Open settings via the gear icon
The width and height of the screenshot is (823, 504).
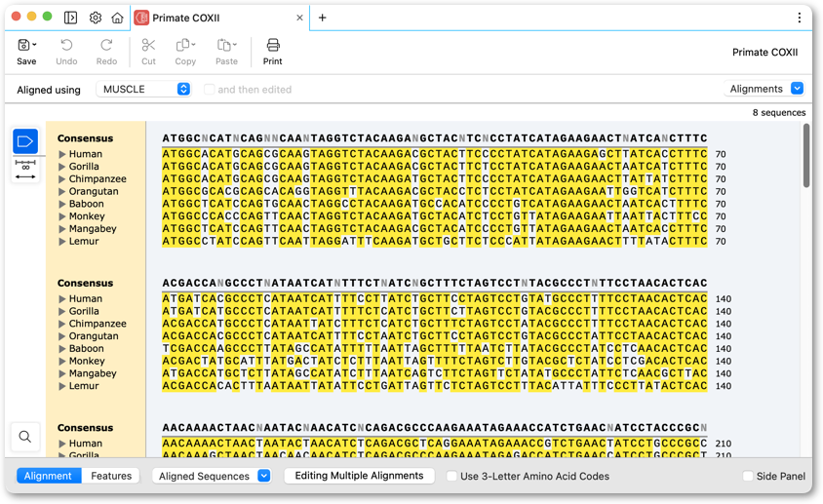[x=95, y=18]
